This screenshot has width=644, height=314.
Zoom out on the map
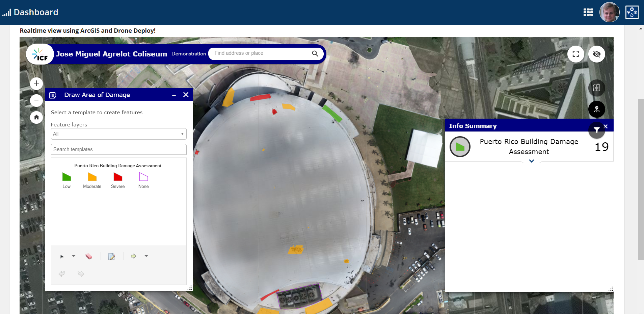point(36,100)
